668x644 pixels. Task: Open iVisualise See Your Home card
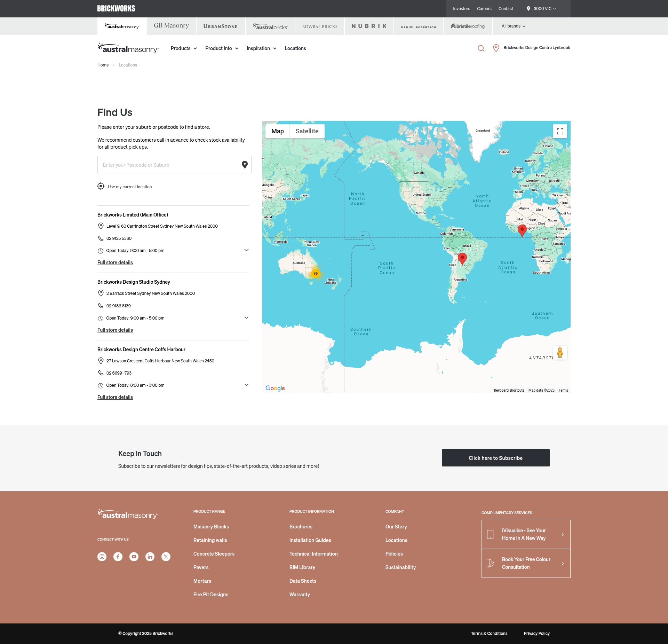tap(526, 534)
